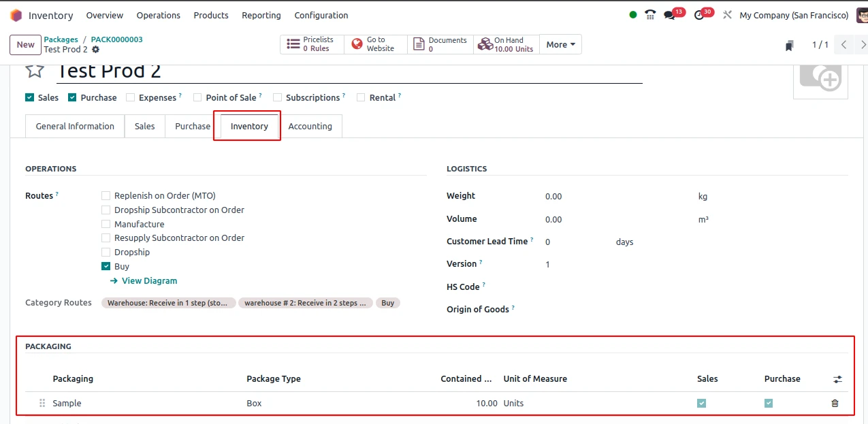Expand the More dropdown button
The height and width of the screenshot is (424, 868).
click(560, 45)
